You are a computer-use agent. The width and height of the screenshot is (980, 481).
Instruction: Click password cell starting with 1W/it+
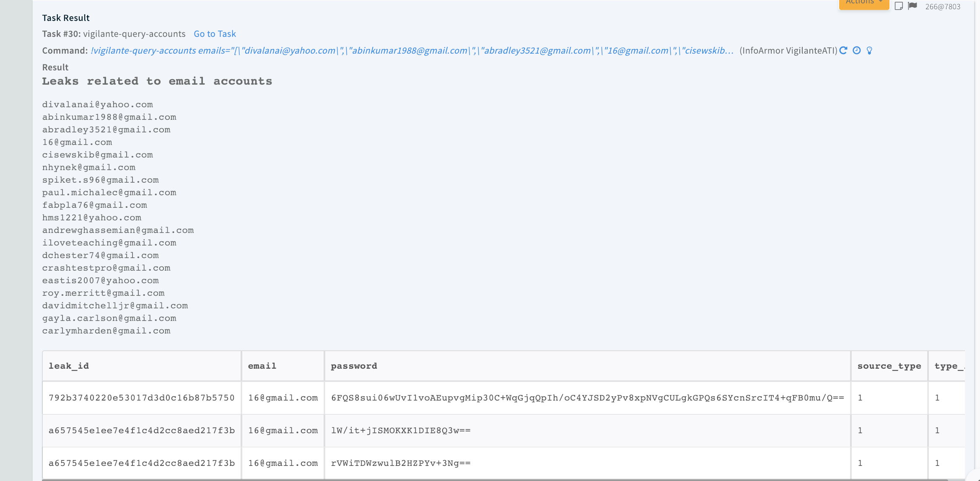pyautogui.click(x=401, y=430)
